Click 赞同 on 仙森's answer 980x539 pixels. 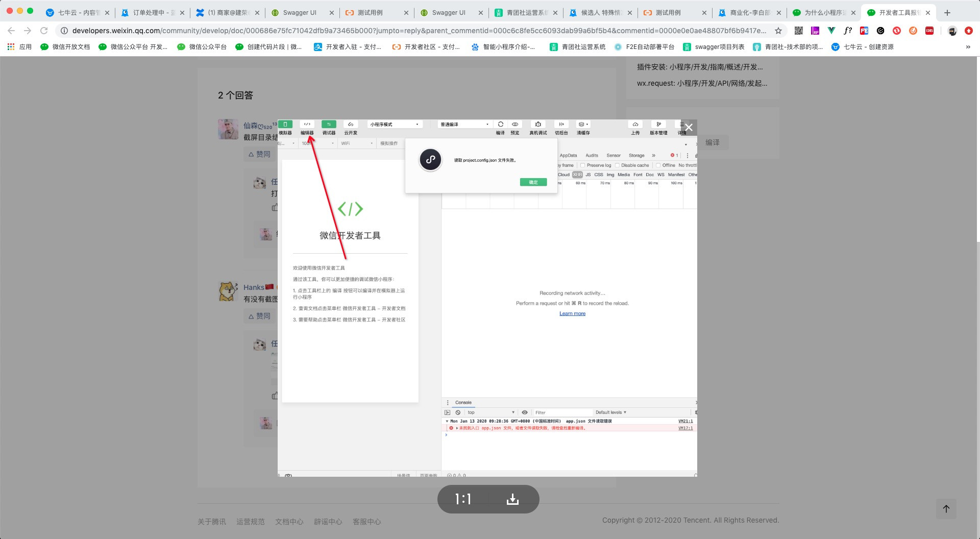tap(259, 154)
